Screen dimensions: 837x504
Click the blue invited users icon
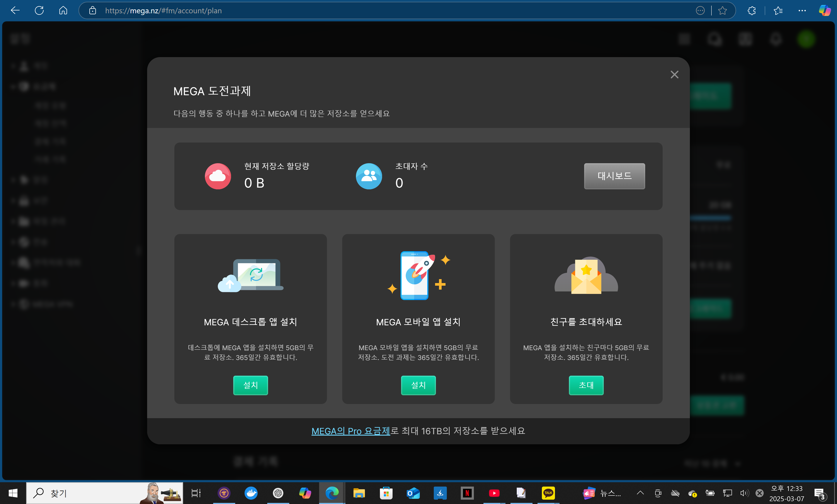pyautogui.click(x=369, y=176)
